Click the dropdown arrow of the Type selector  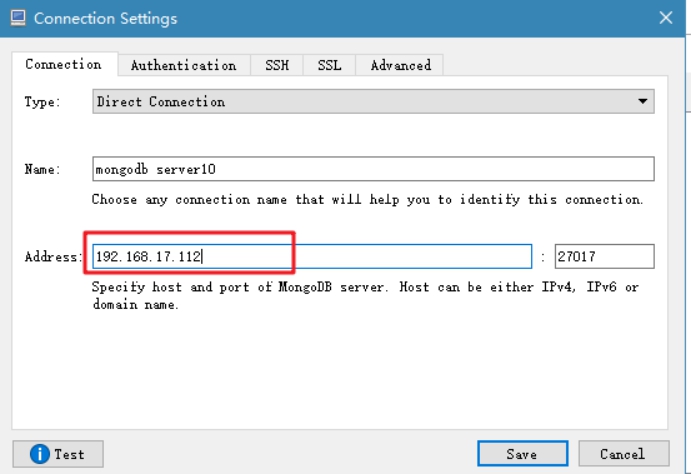click(x=643, y=102)
